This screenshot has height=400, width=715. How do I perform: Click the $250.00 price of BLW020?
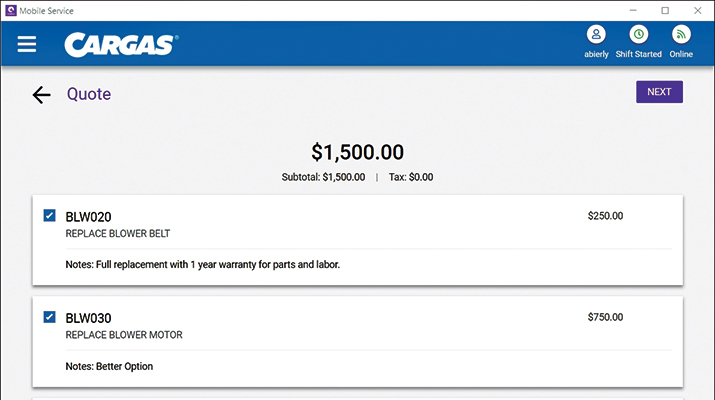(x=605, y=215)
